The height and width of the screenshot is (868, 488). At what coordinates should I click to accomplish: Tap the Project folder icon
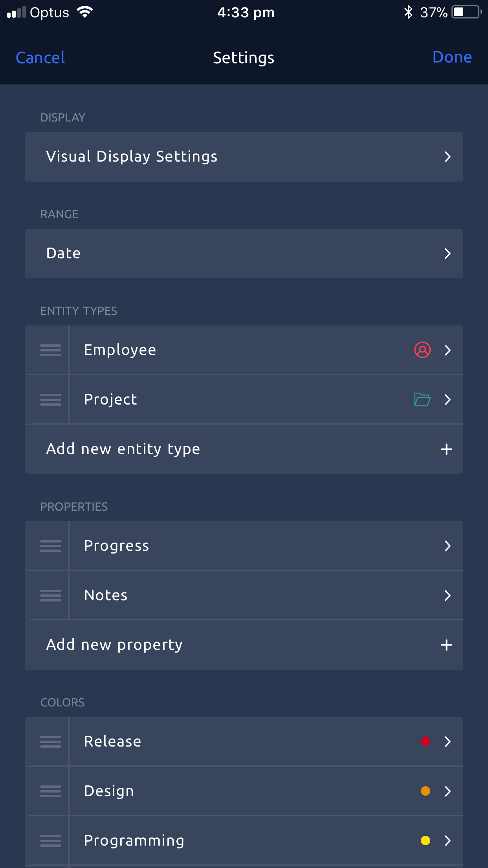click(422, 399)
